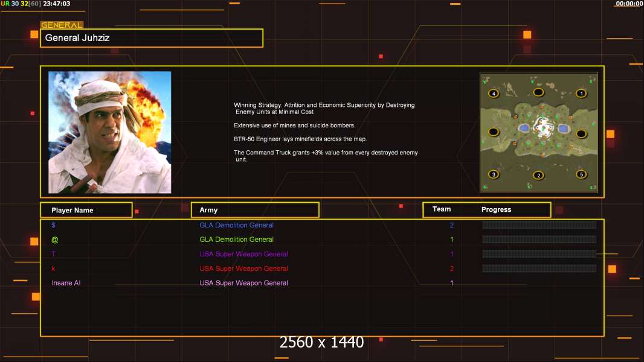
Task: Click the empty right-middle slot on the minimap
Action: [581, 134]
